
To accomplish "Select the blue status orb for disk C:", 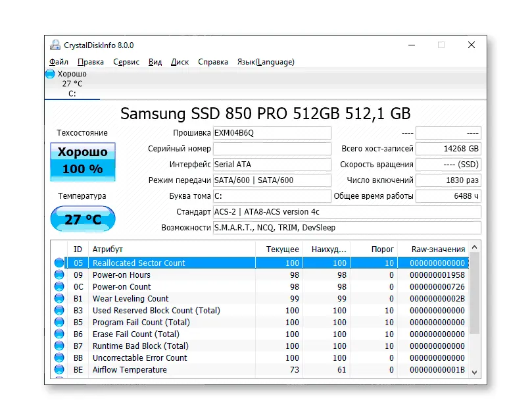I will pyautogui.click(x=50, y=74).
